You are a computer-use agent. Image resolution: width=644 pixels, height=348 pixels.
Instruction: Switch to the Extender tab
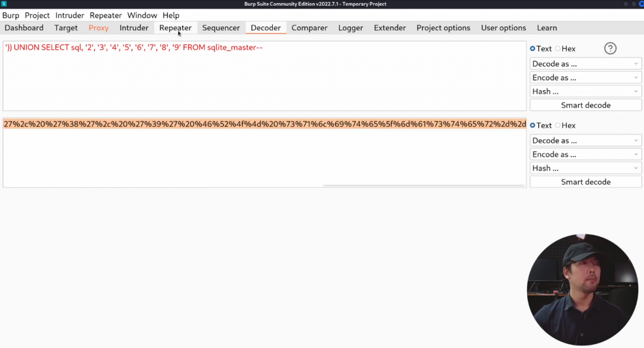coord(390,28)
